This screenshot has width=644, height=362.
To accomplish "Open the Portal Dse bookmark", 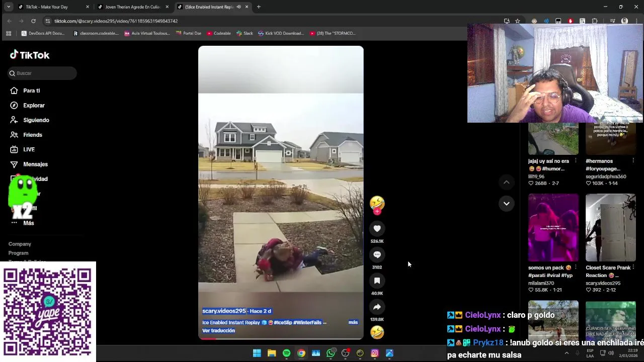I will click(x=188, y=33).
